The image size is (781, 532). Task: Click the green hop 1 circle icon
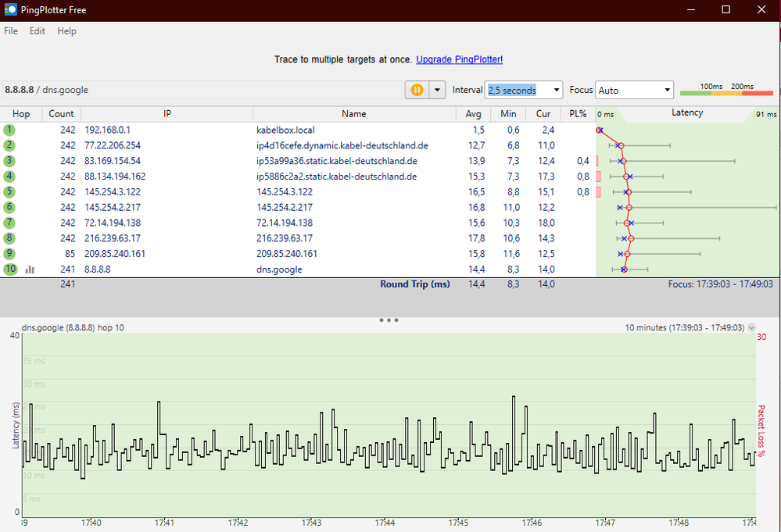point(9,130)
